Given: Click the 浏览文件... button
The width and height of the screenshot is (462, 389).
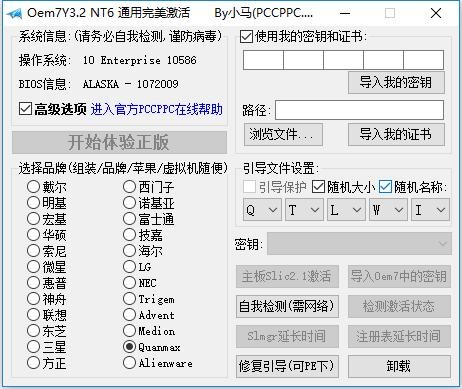Looking at the screenshot, I should click(283, 135).
